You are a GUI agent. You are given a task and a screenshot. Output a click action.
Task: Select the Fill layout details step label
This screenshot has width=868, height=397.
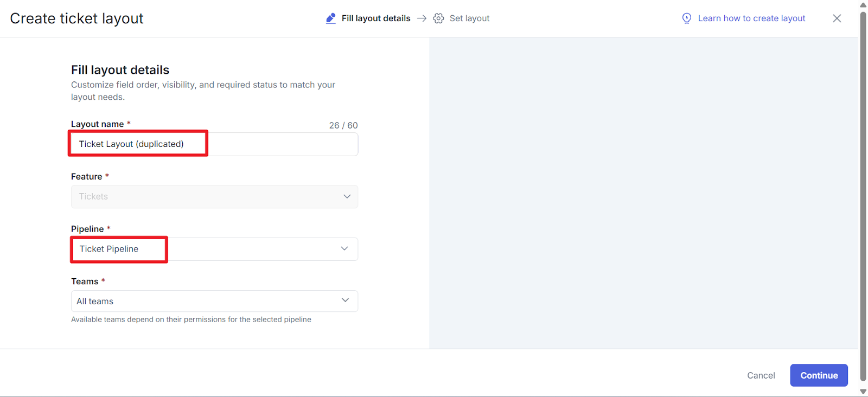[x=375, y=18]
